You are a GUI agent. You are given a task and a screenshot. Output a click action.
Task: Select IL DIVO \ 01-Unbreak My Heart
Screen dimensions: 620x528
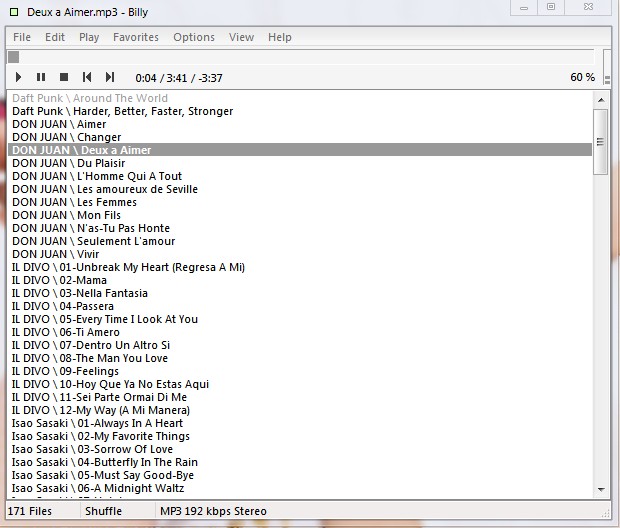[300, 267]
